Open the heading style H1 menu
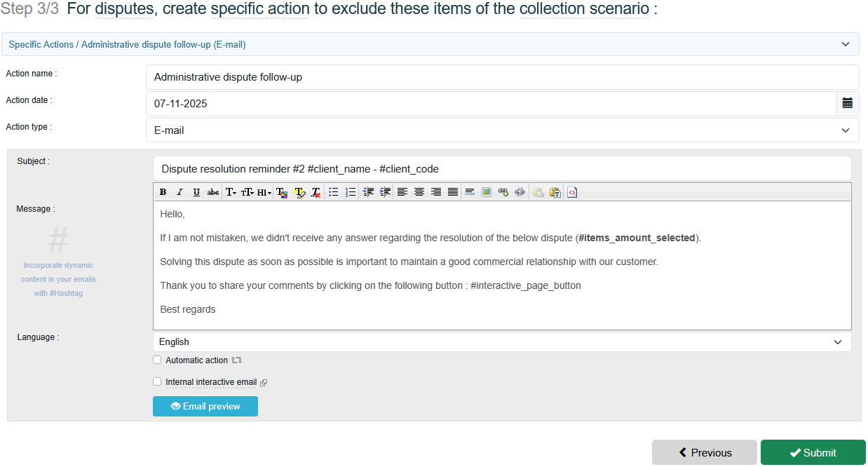Viewport: 868px width, 467px height. 264,192
